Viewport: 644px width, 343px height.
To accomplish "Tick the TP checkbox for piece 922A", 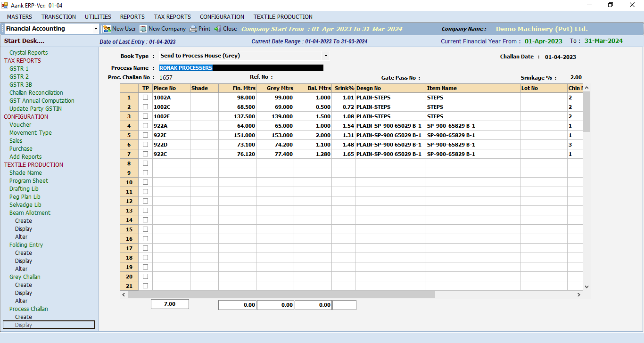I will coord(145,126).
